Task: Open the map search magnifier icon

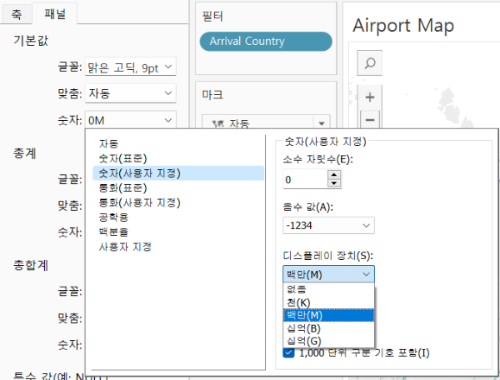Action: click(x=370, y=63)
